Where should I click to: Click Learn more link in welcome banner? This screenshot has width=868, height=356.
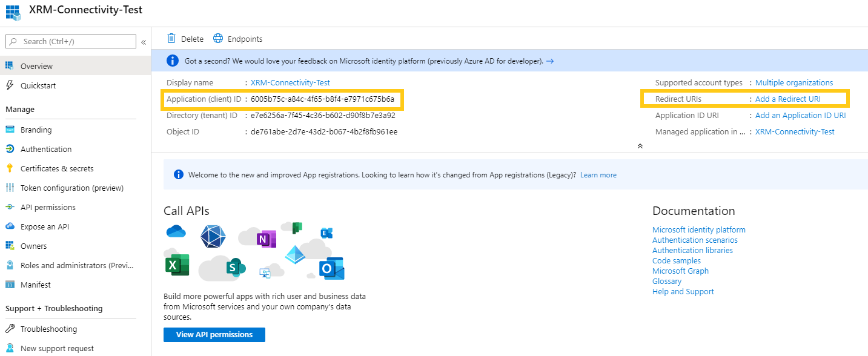598,175
